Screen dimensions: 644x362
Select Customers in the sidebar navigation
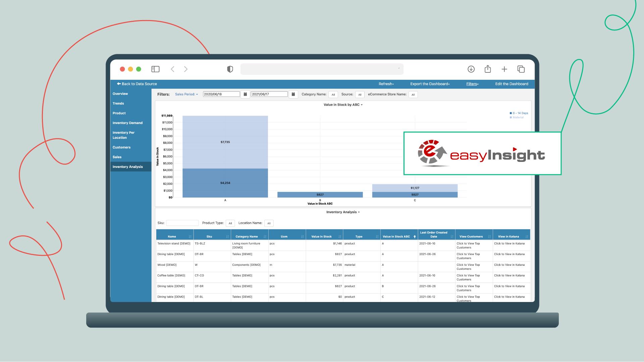click(121, 147)
